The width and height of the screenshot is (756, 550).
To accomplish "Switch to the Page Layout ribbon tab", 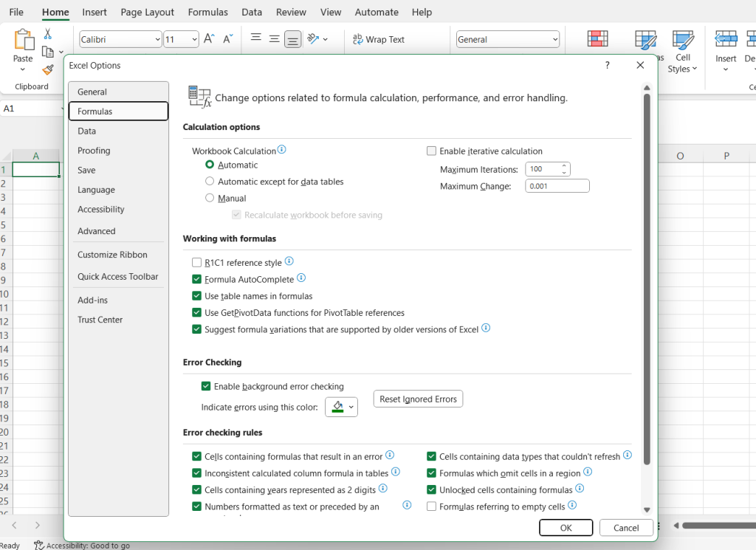I will click(x=148, y=13).
